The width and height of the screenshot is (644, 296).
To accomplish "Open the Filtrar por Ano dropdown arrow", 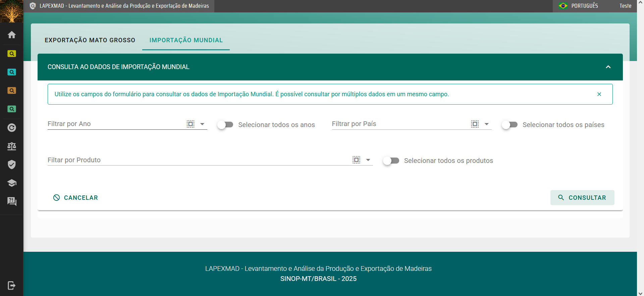I will [202, 124].
